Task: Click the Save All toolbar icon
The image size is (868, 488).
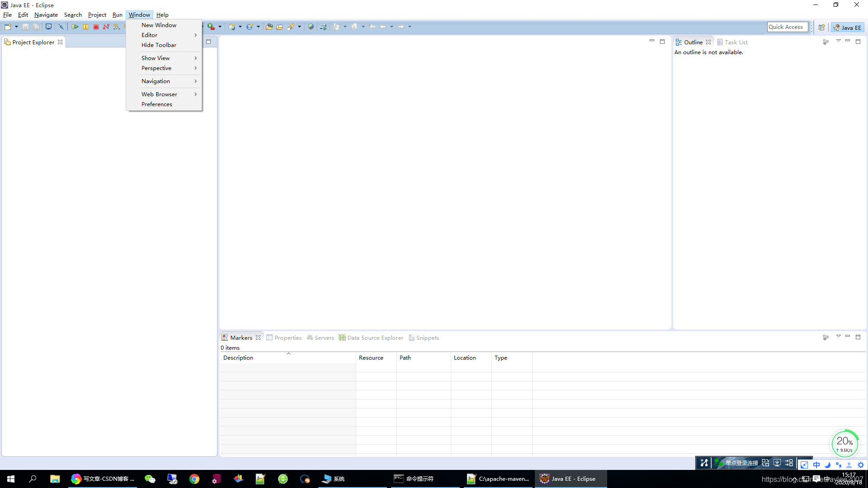Action: [x=36, y=27]
